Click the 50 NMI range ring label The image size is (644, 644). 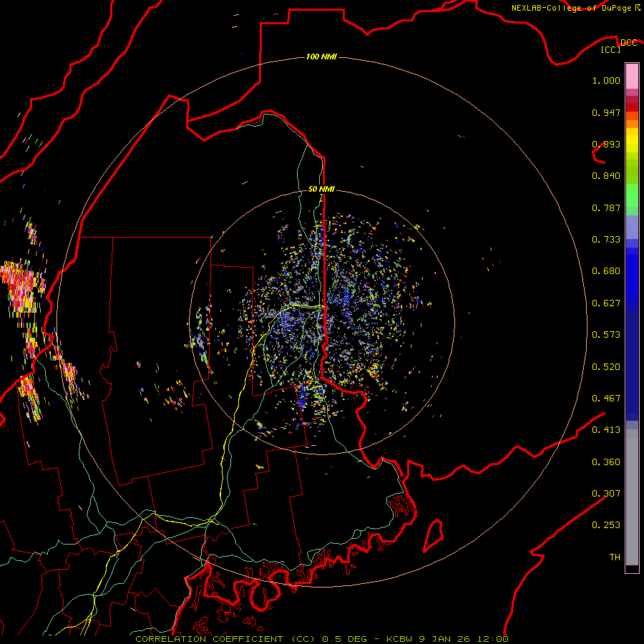[321, 189]
